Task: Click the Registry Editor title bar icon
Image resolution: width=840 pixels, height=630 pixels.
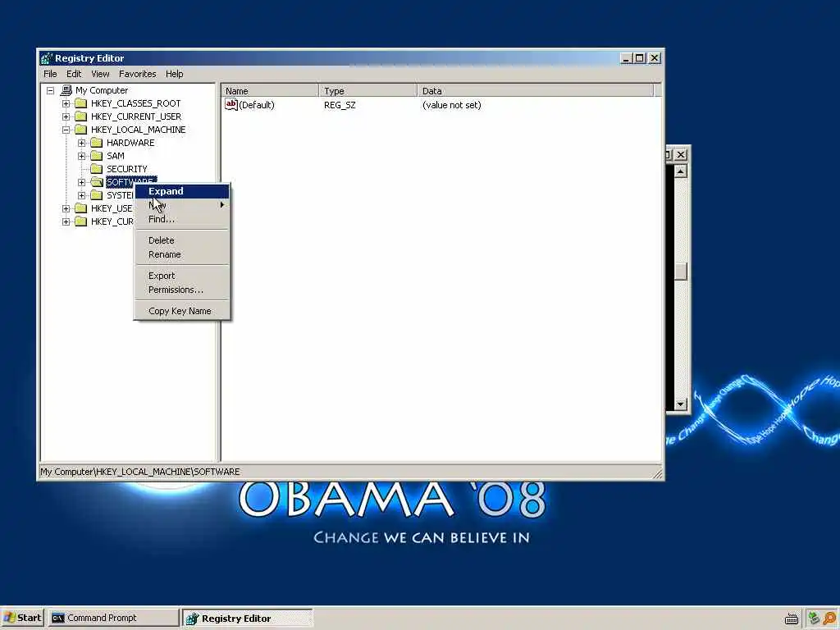Action: pos(47,58)
